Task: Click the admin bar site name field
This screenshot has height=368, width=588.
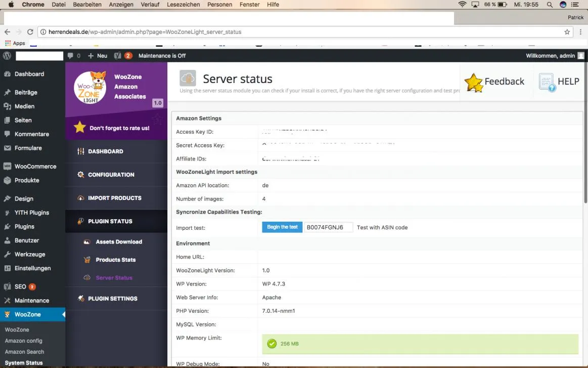Action: click(39, 56)
